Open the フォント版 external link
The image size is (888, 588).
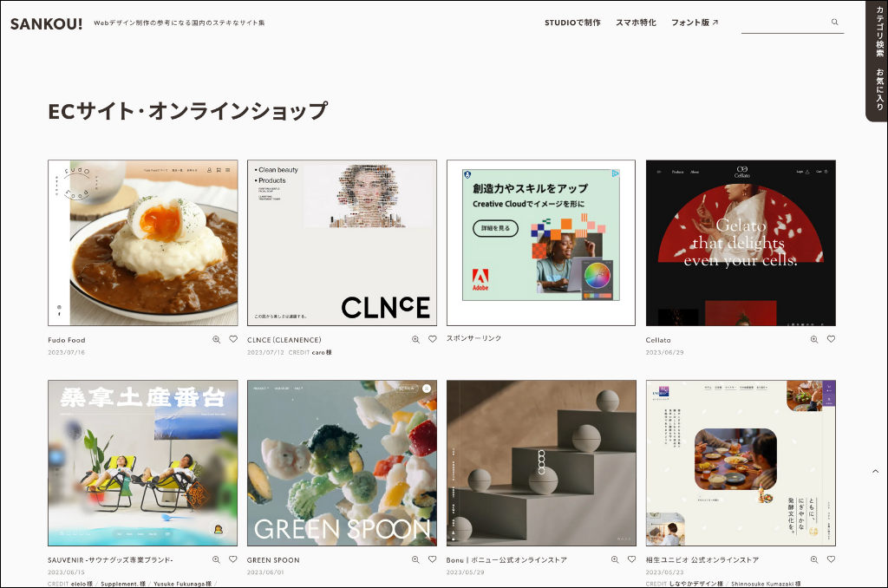coord(695,23)
